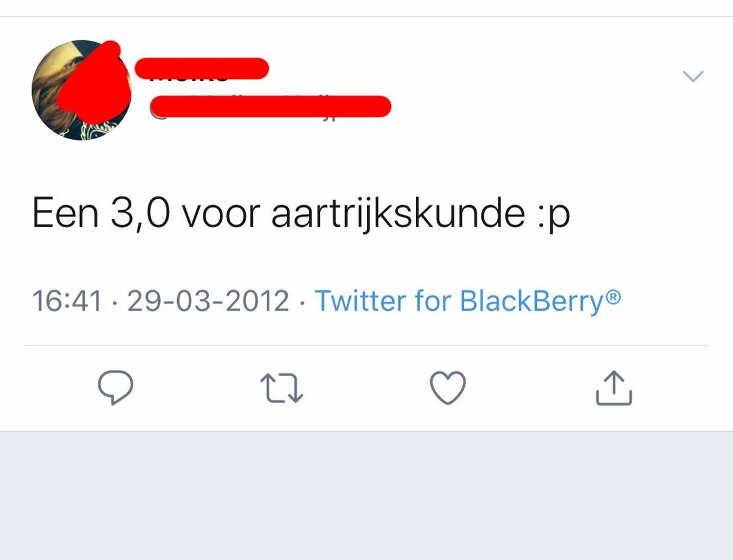
Task: Expand the tweet options chevron
Action: point(693,76)
